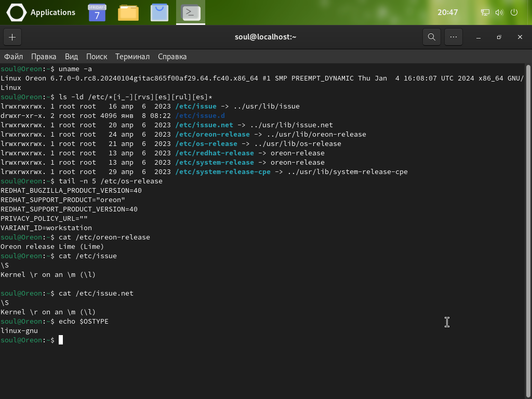This screenshot has width=532, height=399.
Task: Open the Правка menu
Action: [44, 57]
